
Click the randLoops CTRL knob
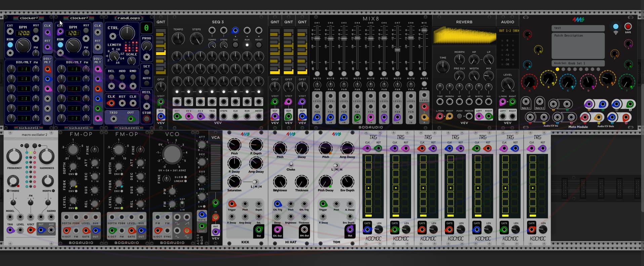pos(127,33)
